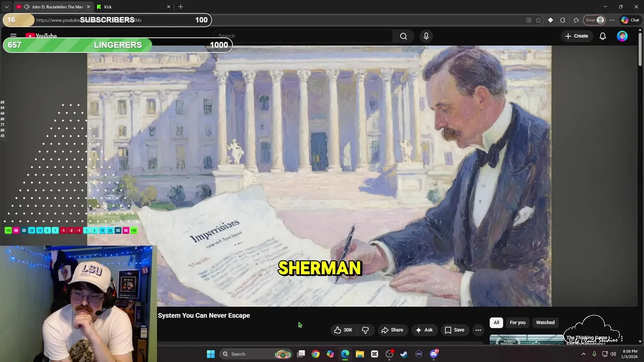Open the Ask AI button under video
Image resolution: width=644 pixels, height=362 pixels.
[x=424, y=330]
